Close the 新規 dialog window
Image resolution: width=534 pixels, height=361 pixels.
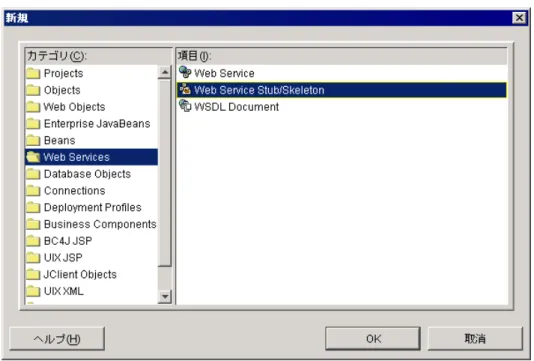(519, 17)
